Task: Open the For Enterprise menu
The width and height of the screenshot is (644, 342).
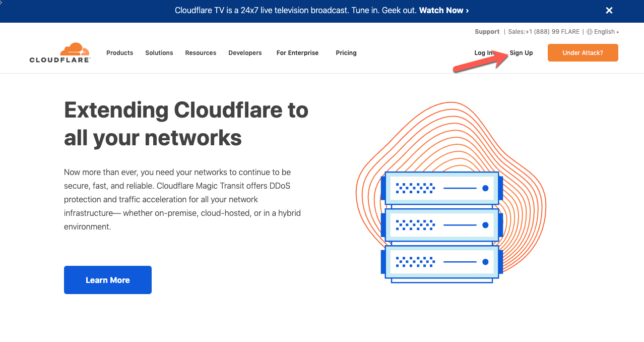Action: 297,53
